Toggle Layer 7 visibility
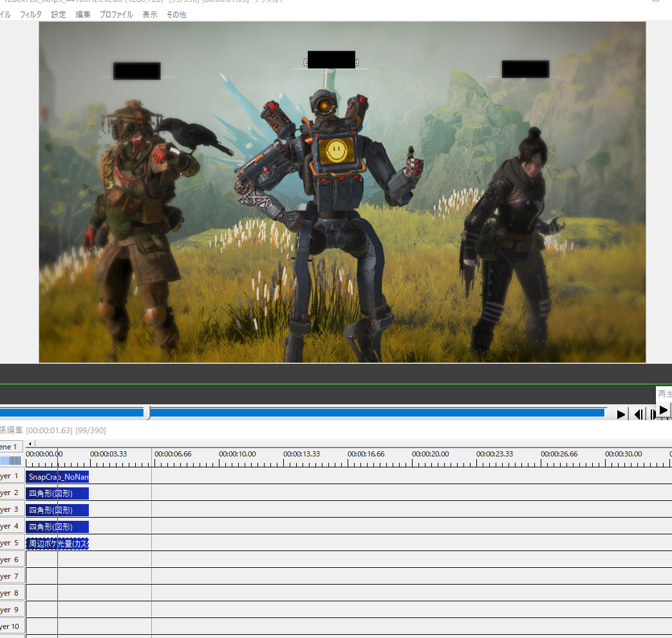Screen dimensions: 672x638 pyautogui.click(x=12, y=576)
